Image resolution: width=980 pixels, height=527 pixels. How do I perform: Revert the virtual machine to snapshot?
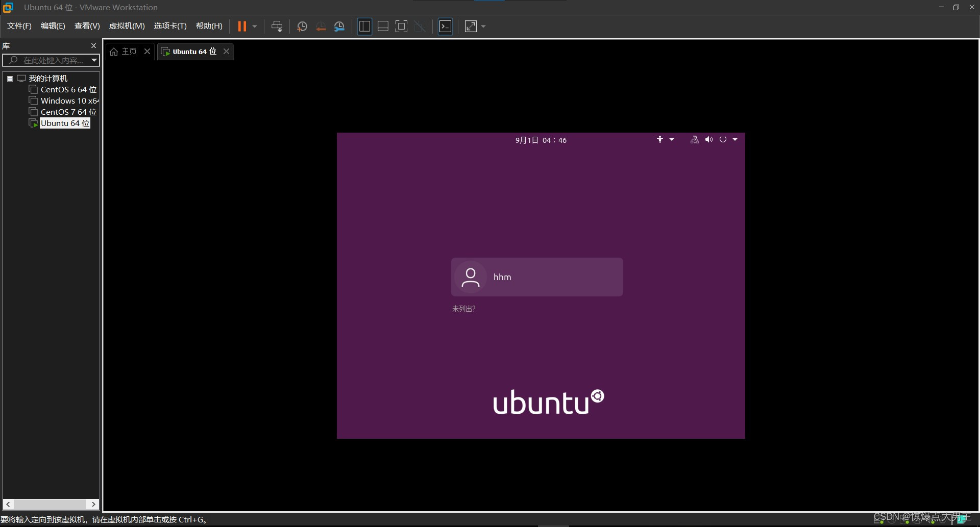[x=321, y=27]
